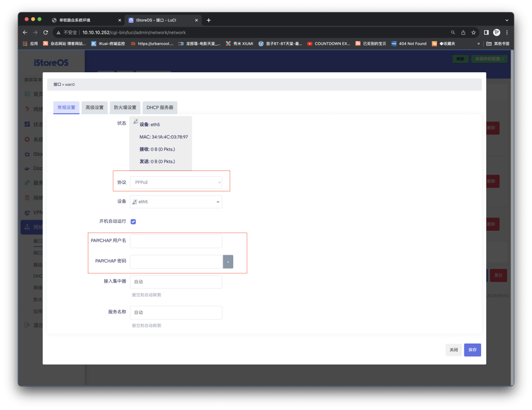The width and height of the screenshot is (532, 410).
Task: Click the 关闭 close button
Action: [453, 350]
